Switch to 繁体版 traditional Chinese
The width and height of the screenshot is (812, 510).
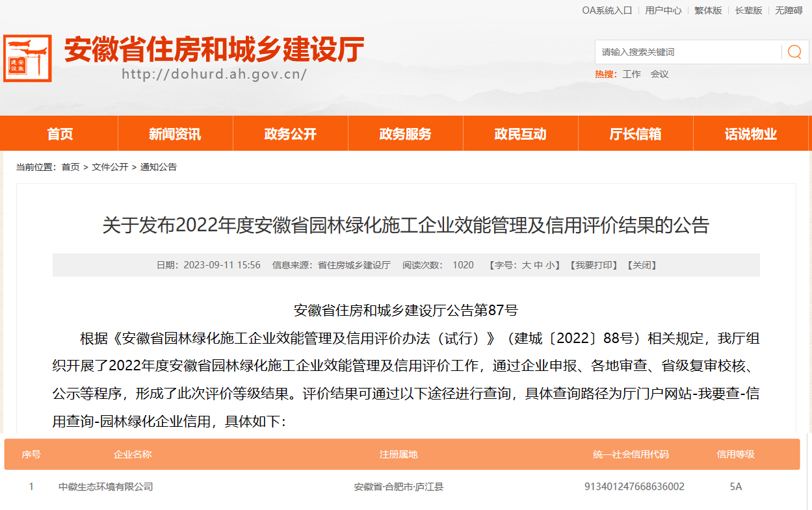(x=708, y=10)
